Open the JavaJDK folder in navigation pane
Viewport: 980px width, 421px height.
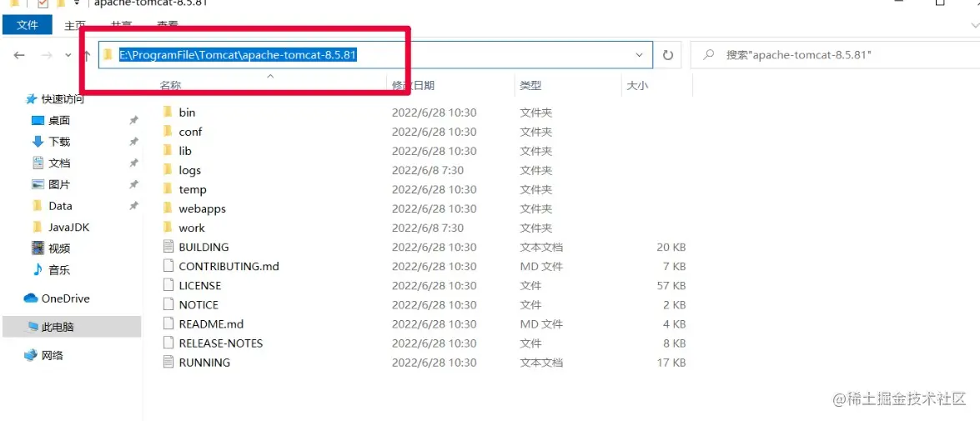coord(68,228)
